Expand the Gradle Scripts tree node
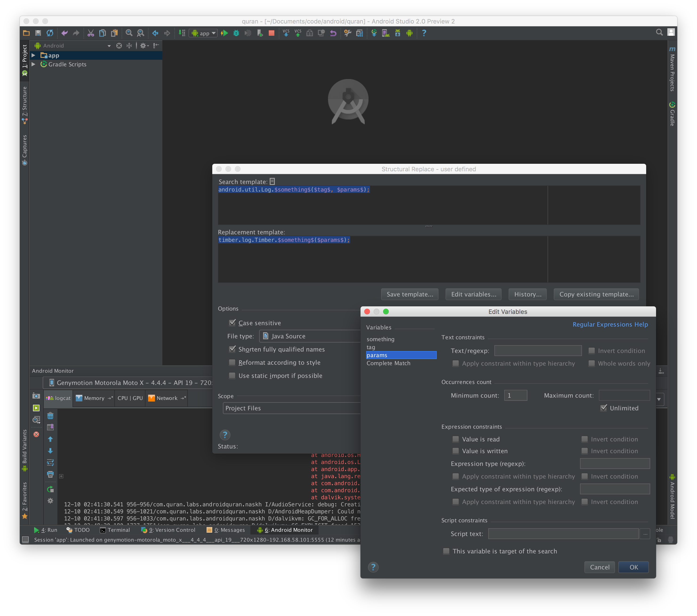The image size is (697, 616). [x=33, y=64]
